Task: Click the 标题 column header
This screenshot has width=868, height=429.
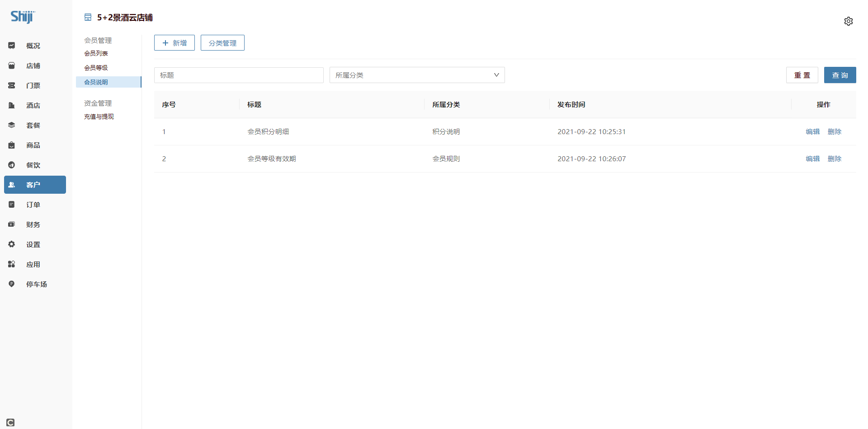Action: pos(254,104)
